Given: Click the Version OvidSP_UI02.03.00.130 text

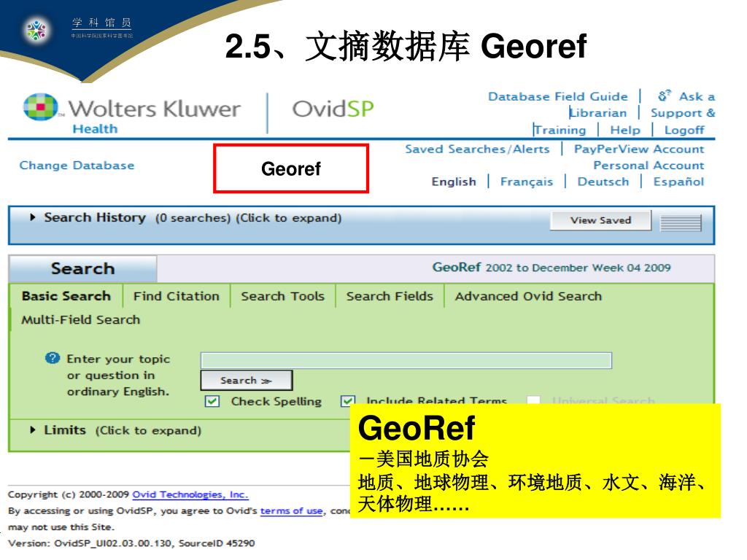Looking at the screenshot, I should [131, 542].
